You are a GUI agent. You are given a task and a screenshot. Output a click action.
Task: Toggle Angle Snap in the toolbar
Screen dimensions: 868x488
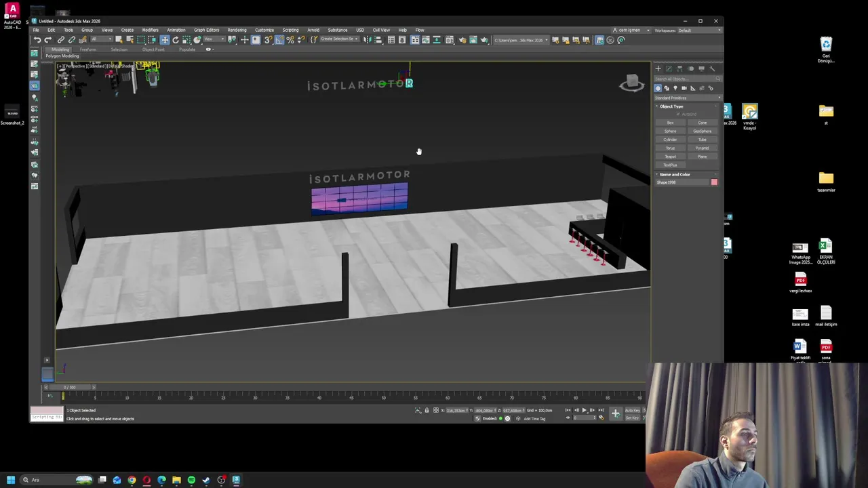[279, 39]
